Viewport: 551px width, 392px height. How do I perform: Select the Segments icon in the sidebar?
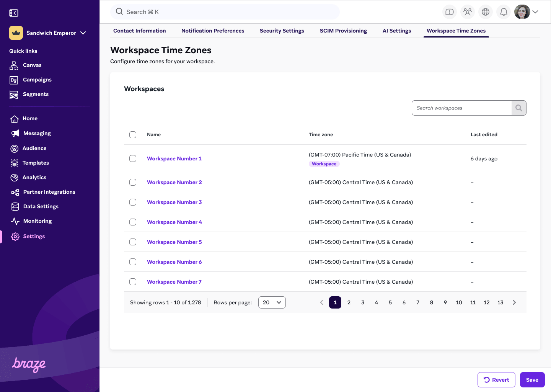tap(13, 94)
